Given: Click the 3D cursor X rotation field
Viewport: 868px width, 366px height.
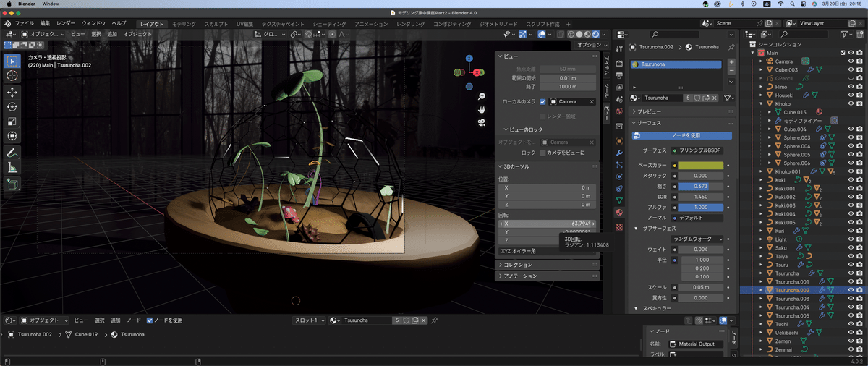Looking at the screenshot, I should (x=548, y=224).
